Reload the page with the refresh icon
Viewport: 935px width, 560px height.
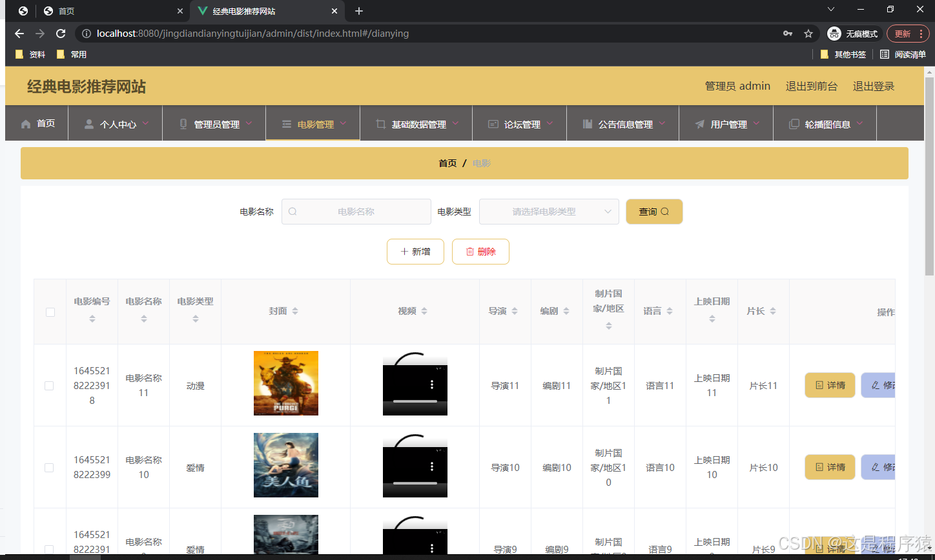[x=61, y=34]
